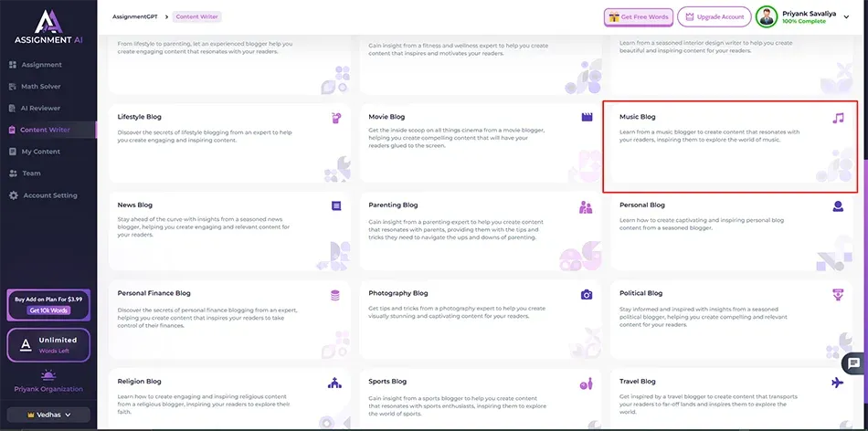
Task: Click the airplane icon on Travel Blog
Action: (838, 383)
